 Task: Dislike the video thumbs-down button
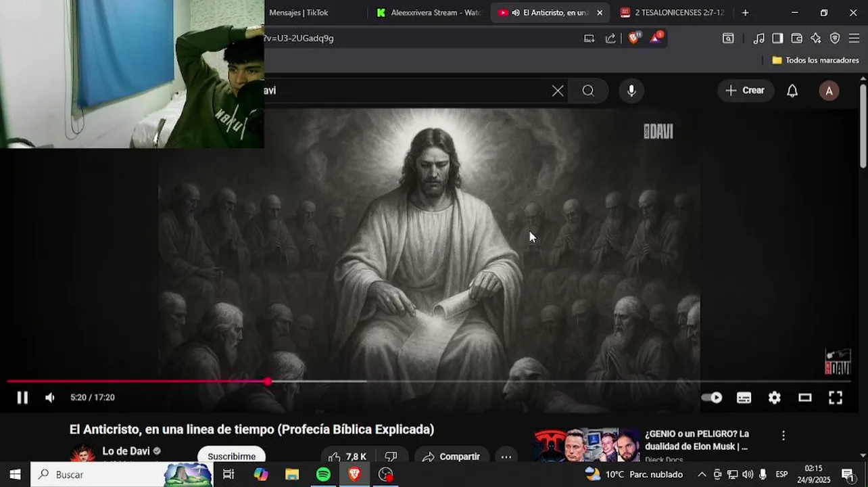click(x=391, y=457)
